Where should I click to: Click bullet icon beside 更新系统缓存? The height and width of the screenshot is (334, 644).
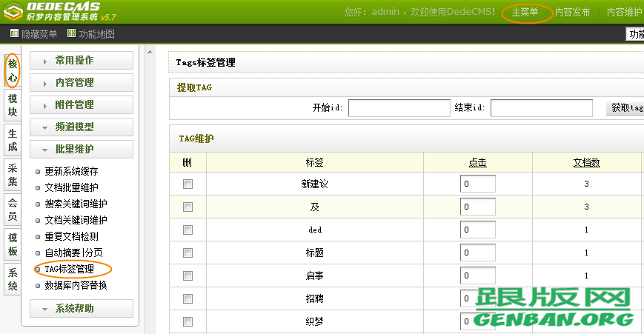click(38, 171)
